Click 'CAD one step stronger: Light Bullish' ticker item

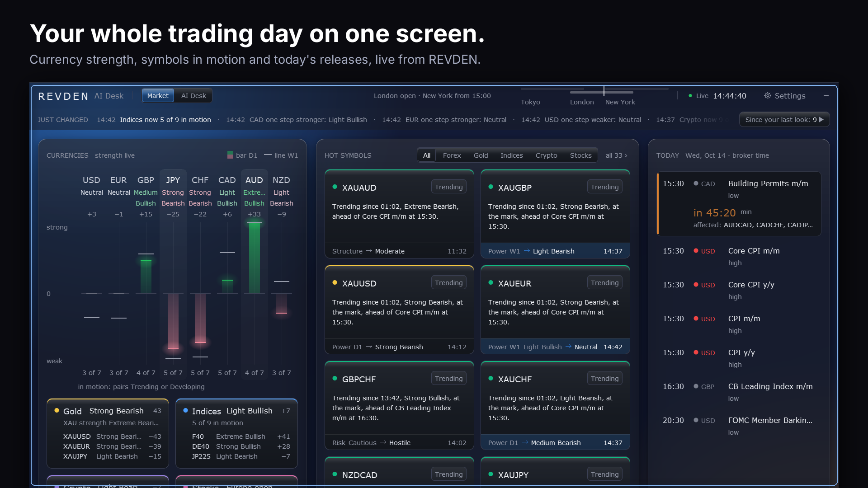308,120
